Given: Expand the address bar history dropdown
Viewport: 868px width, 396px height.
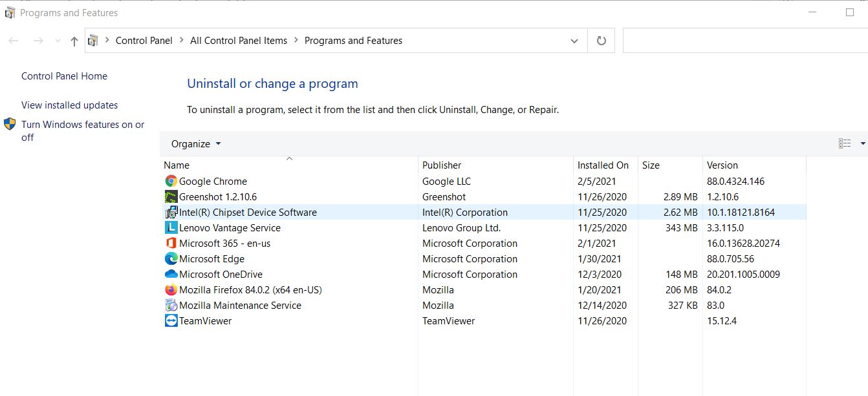Looking at the screenshot, I should (x=574, y=41).
